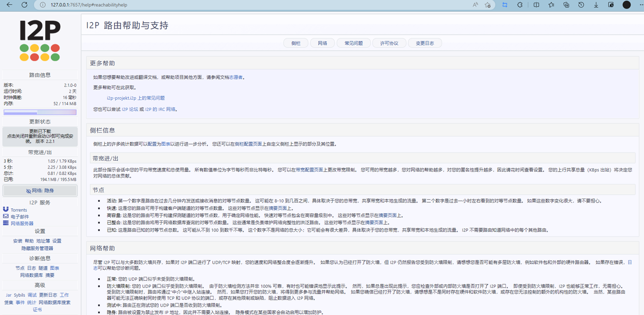Click the Torrents magnet icon
This screenshot has height=315, width=644.
coord(6,209)
